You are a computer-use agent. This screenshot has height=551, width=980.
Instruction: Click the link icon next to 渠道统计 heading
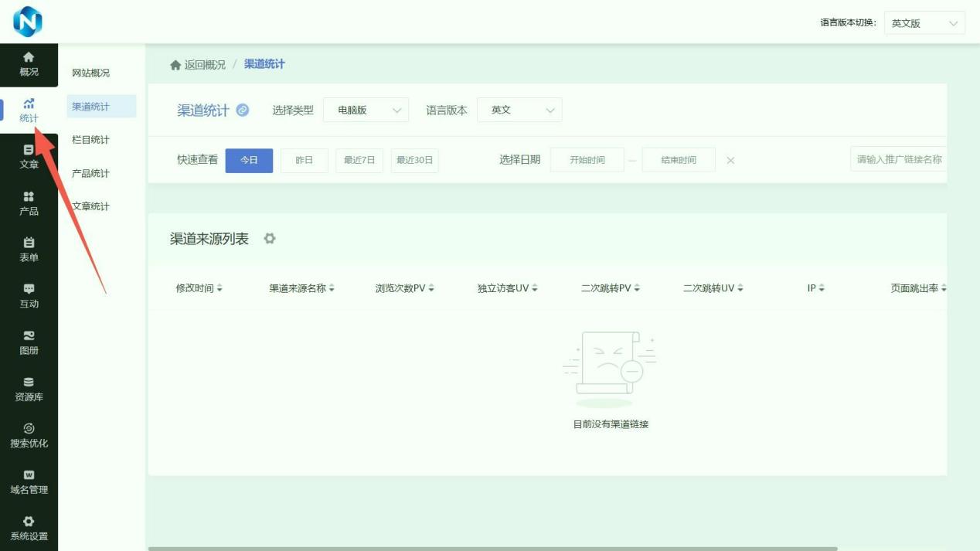coord(243,111)
